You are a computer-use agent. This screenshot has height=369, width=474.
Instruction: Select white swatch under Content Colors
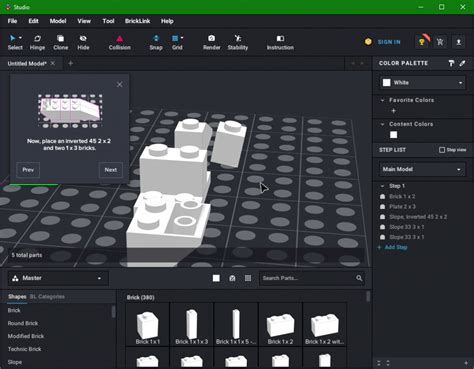(393, 135)
